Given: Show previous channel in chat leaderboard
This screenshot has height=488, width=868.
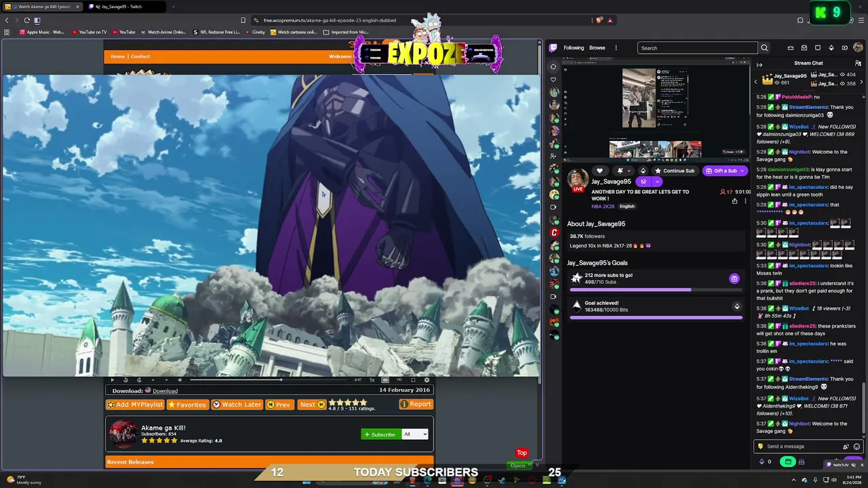Looking at the screenshot, I should [x=756, y=81].
